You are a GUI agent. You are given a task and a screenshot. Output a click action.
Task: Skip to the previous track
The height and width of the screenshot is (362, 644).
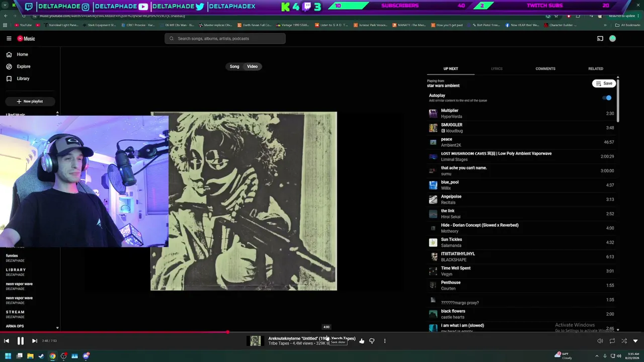pos(7,341)
